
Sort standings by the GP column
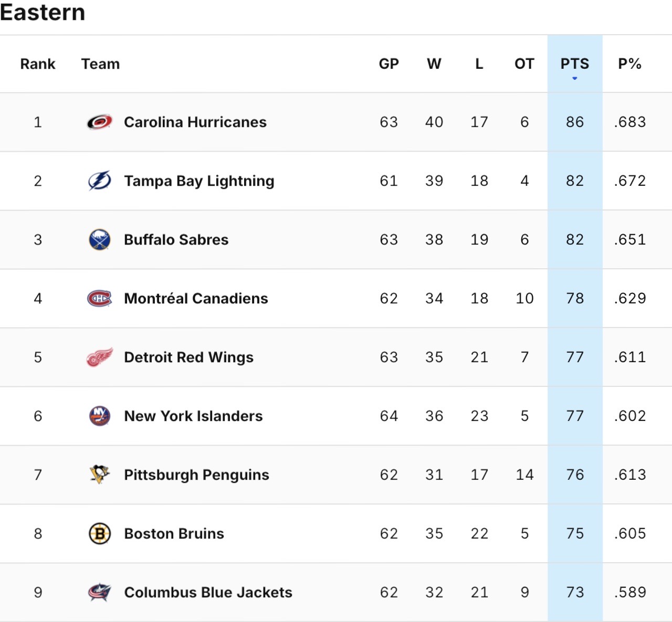tap(388, 64)
